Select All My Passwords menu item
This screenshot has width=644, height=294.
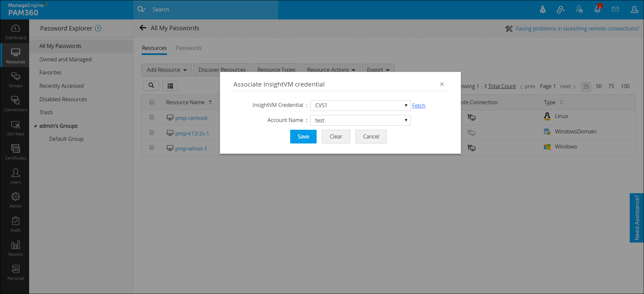pos(81,46)
